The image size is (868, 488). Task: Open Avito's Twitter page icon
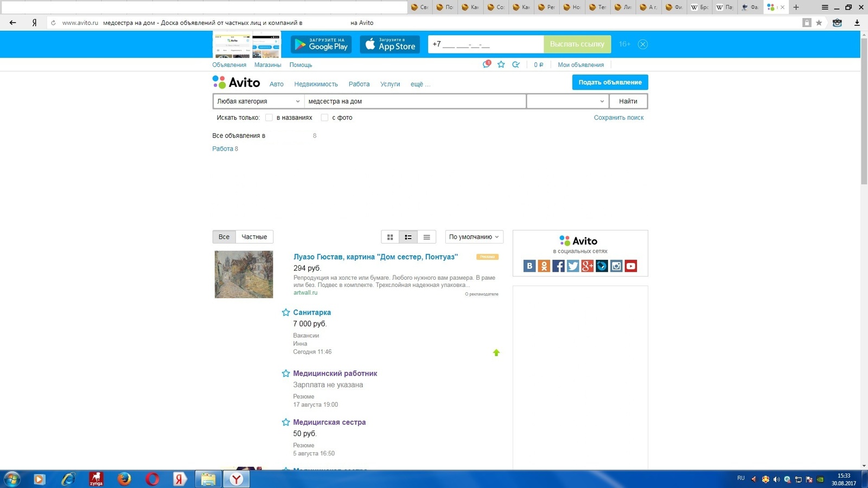(573, 266)
